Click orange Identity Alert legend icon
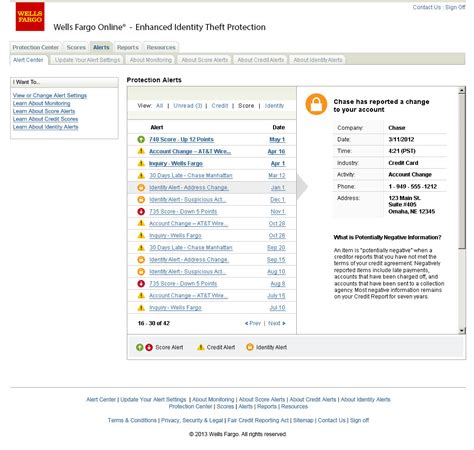474x450 pixels. click(250, 347)
